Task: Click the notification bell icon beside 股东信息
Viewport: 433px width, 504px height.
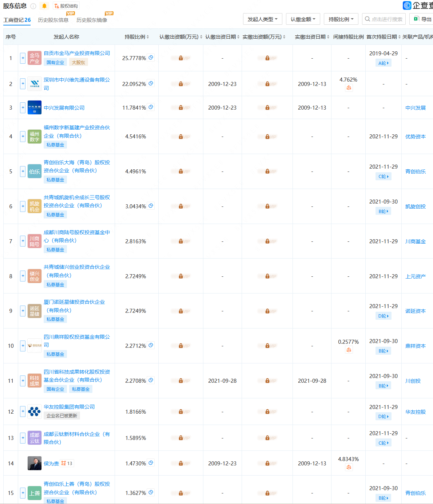Action: click(44, 6)
